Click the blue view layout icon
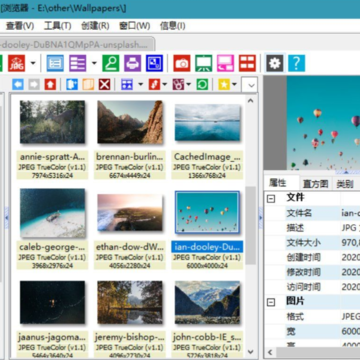360x360 pixels. click(127, 84)
